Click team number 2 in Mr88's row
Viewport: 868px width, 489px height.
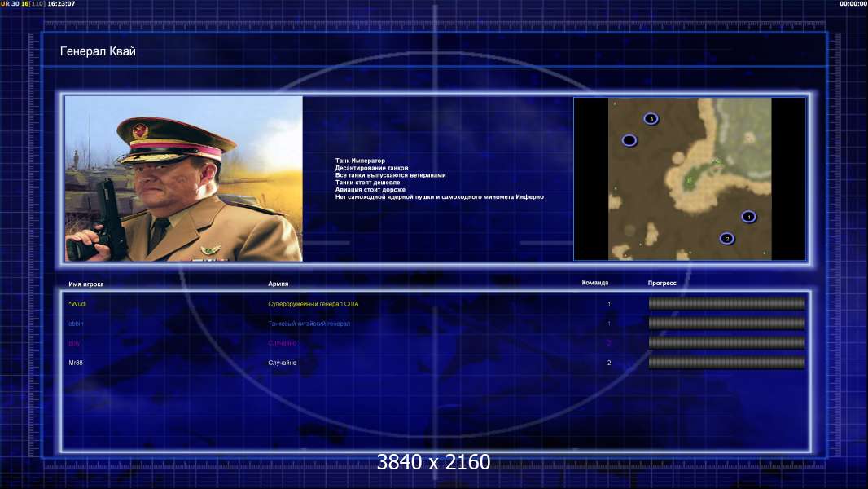point(609,363)
